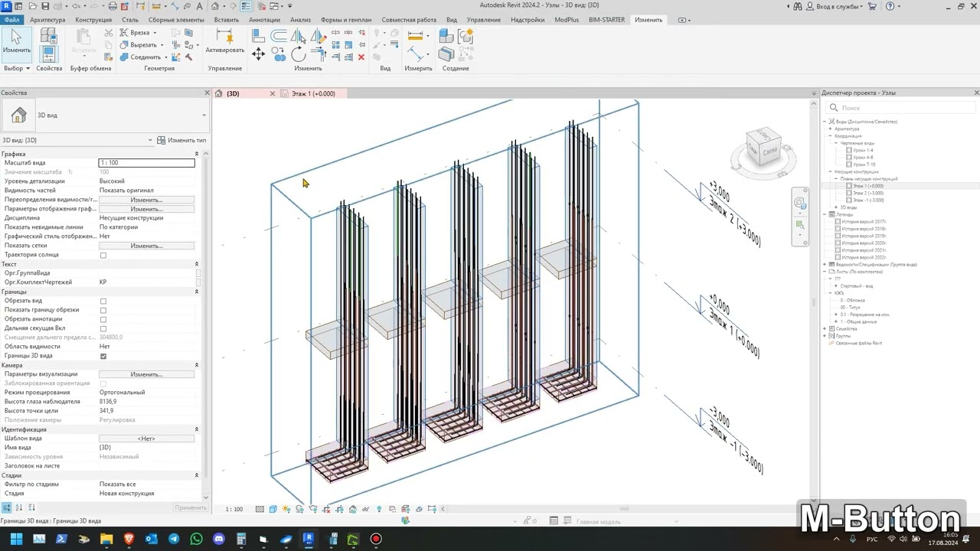
Task: Select Уроки 1-4 view in project browser
Action: [x=863, y=150]
